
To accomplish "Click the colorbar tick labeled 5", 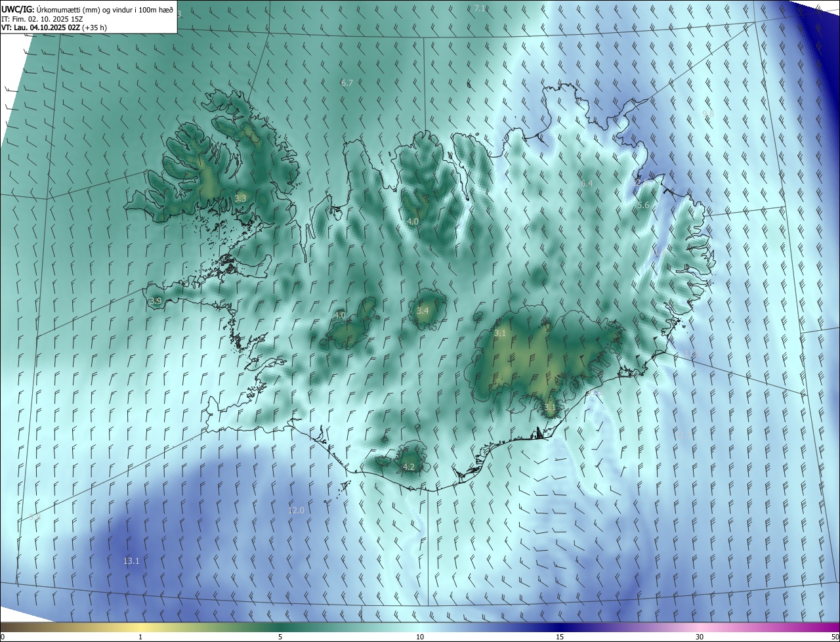I will 280,637.
